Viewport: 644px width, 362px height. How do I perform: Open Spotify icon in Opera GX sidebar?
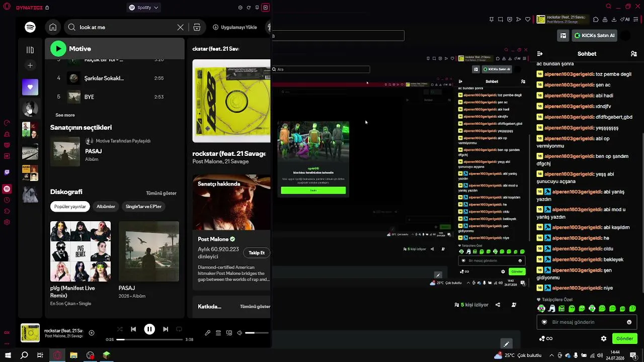tap(7, 189)
